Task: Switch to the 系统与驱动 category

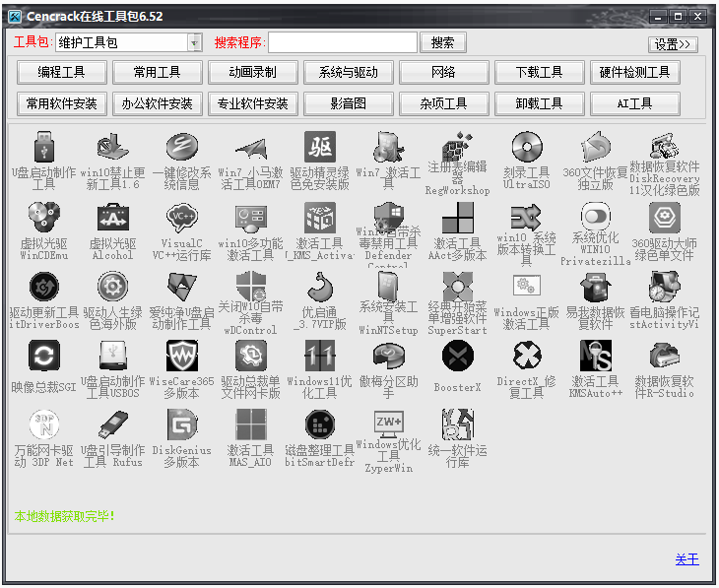Action: click(349, 73)
